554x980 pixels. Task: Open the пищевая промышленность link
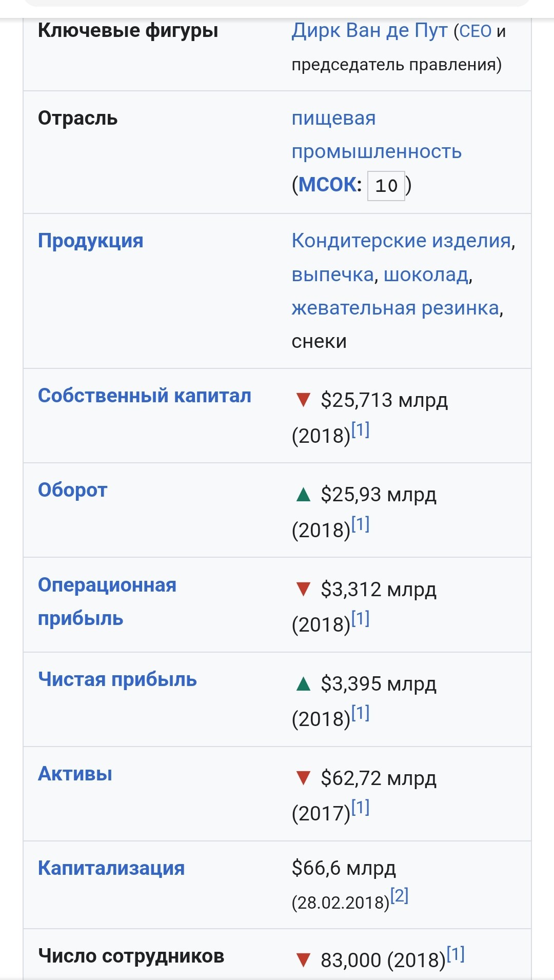point(377,135)
